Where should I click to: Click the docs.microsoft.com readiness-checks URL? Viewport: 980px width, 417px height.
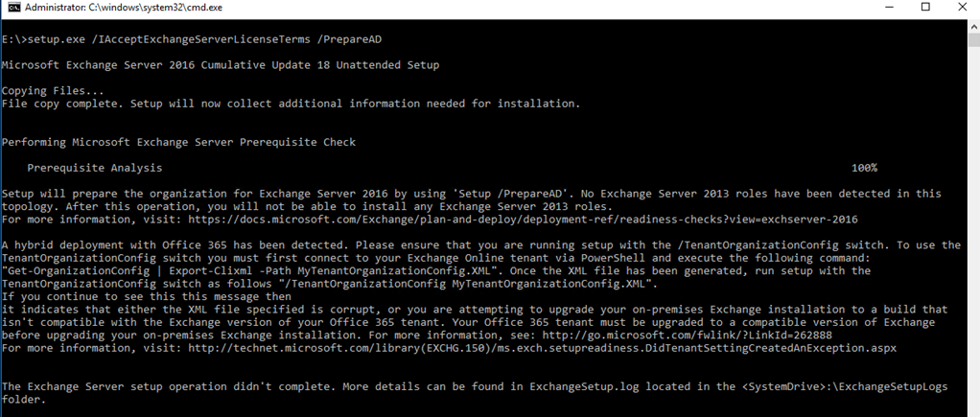click(x=524, y=220)
